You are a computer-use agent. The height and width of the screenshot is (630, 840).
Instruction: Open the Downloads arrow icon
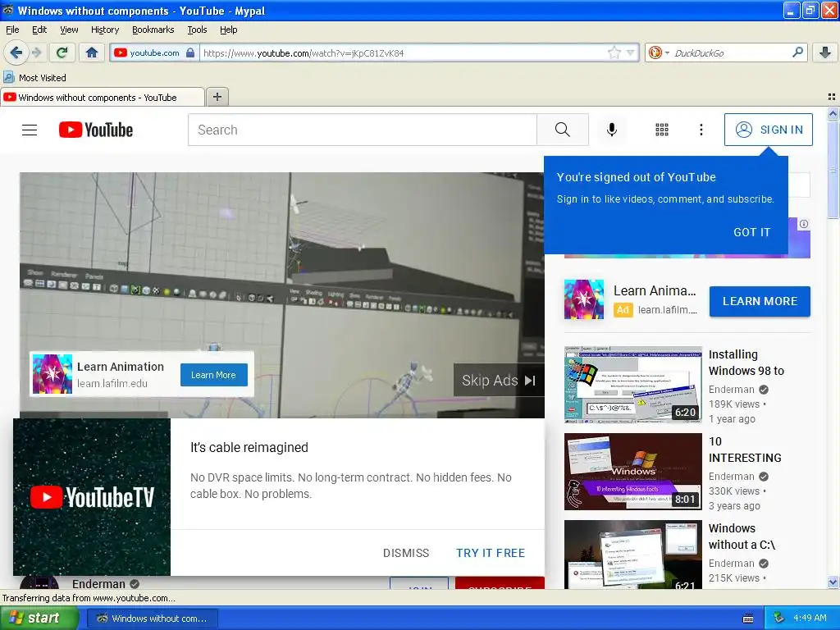825,52
